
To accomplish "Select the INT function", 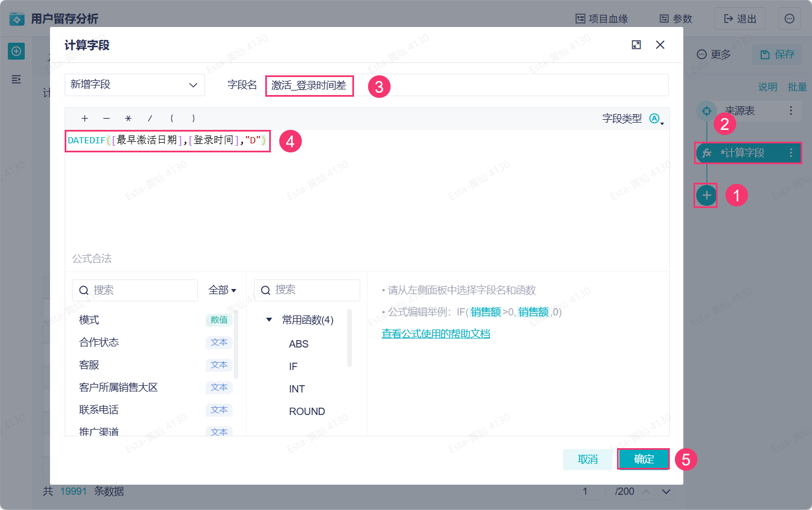I will (x=297, y=389).
